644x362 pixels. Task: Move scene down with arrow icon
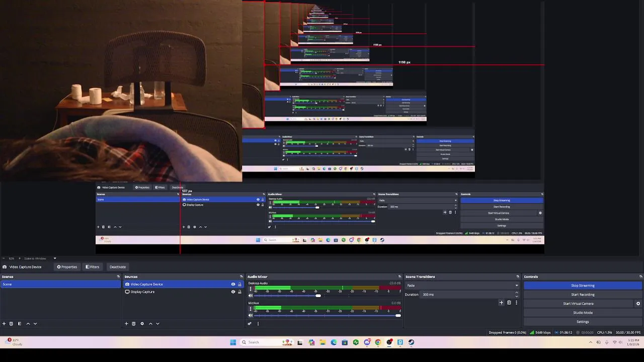pos(35,324)
